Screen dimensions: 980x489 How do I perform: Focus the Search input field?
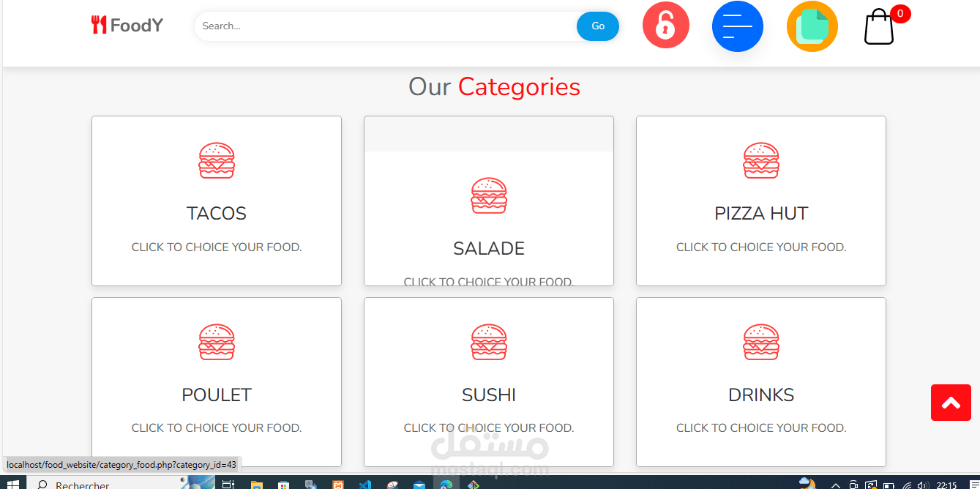[x=385, y=26]
